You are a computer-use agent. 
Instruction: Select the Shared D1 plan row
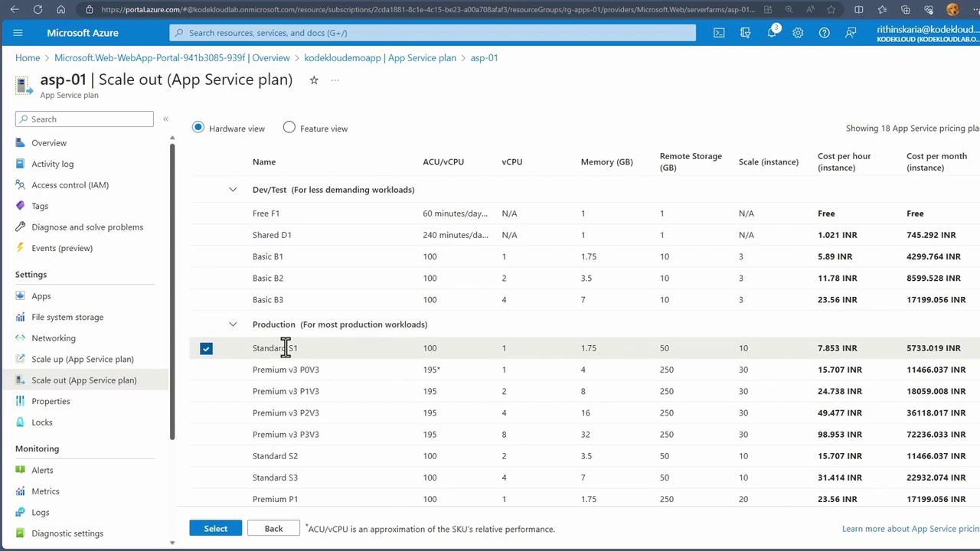coord(585,235)
